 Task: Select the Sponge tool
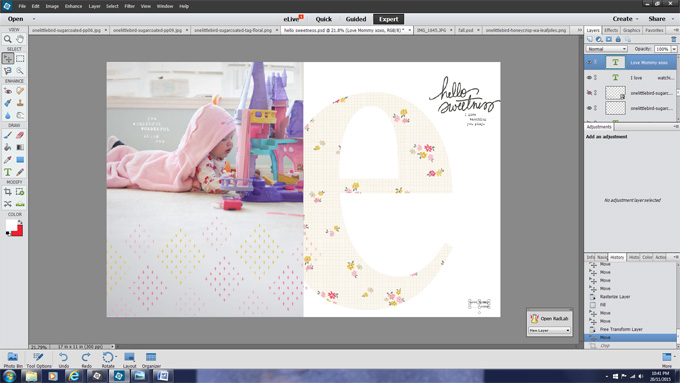pyautogui.click(x=20, y=115)
